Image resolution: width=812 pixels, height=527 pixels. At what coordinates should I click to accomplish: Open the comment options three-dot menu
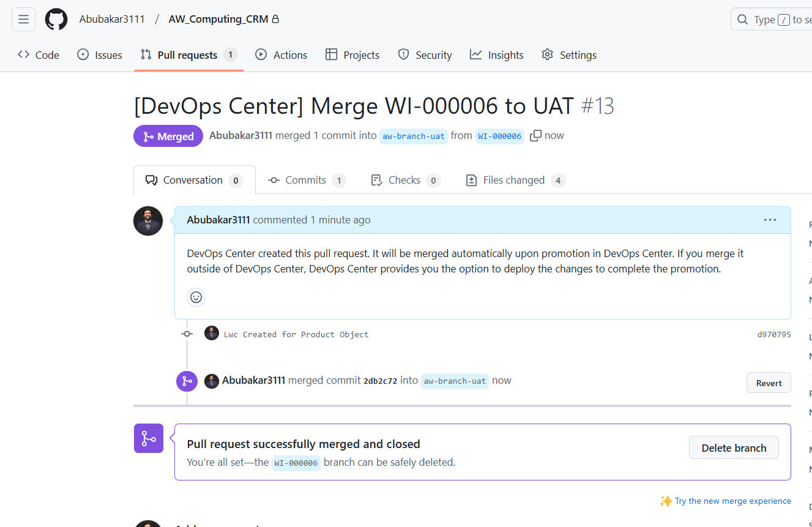point(770,220)
